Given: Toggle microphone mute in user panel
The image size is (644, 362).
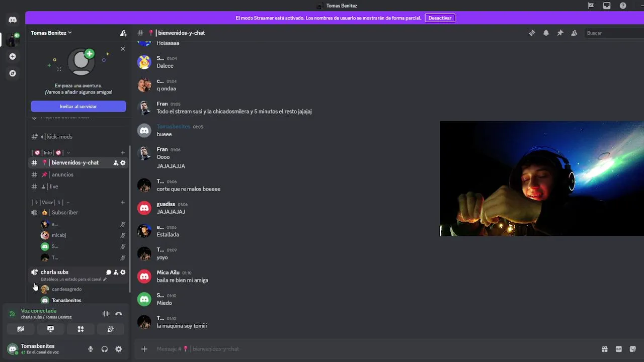Looking at the screenshot, I should 91,349.
